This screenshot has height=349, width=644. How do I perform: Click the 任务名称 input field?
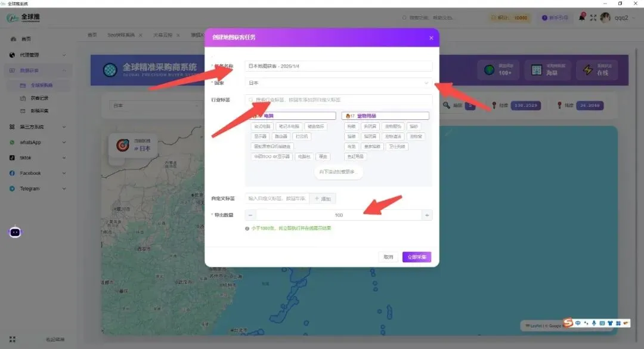[339, 66]
